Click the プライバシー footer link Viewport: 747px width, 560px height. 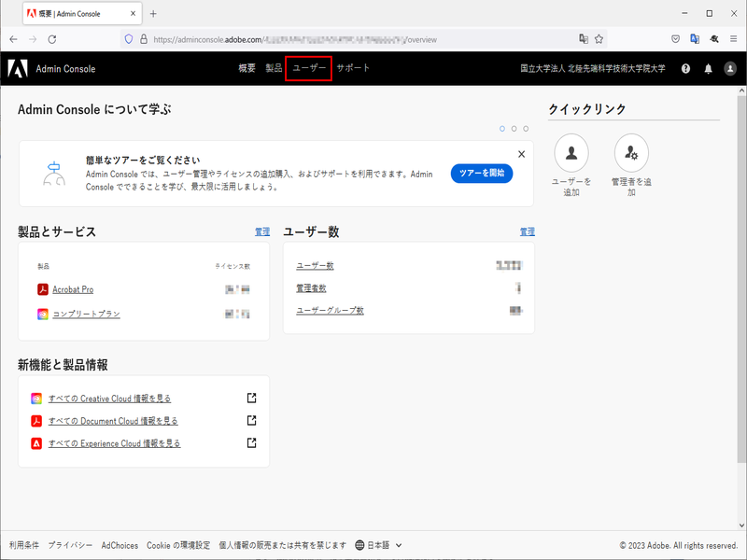(71, 545)
